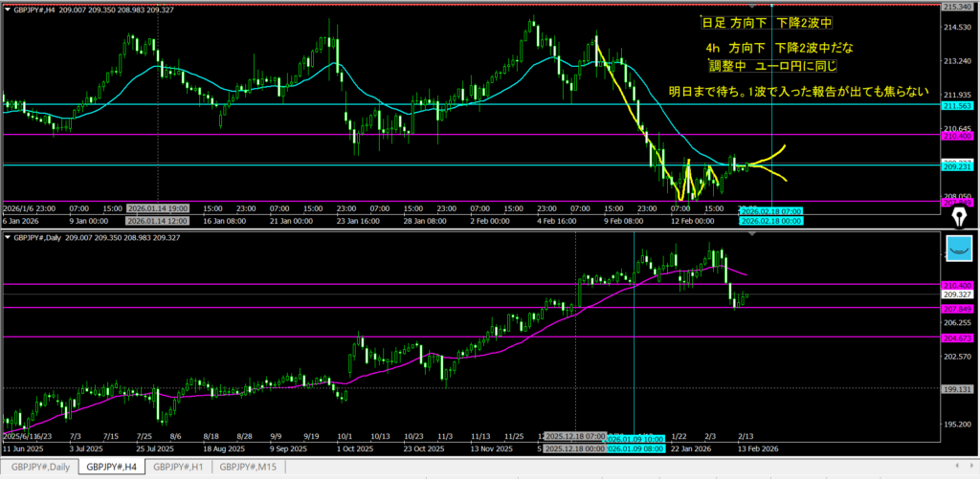Open the GBPJPY#,H1 chart tab
980x479 pixels.
[178, 468]
